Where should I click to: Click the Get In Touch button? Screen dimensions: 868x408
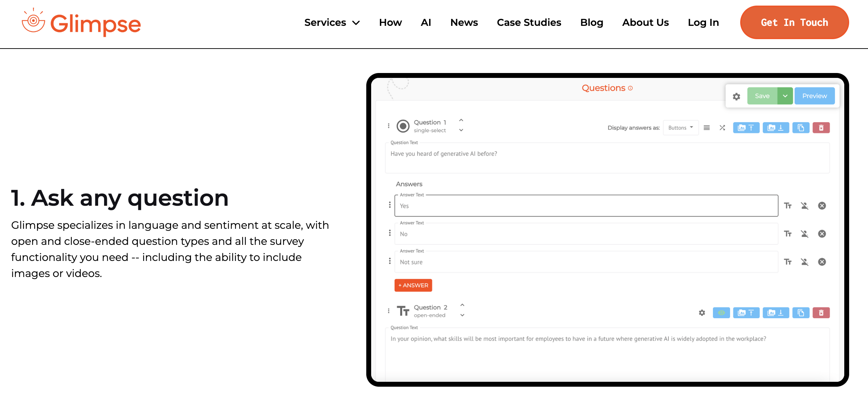(794, 22)
